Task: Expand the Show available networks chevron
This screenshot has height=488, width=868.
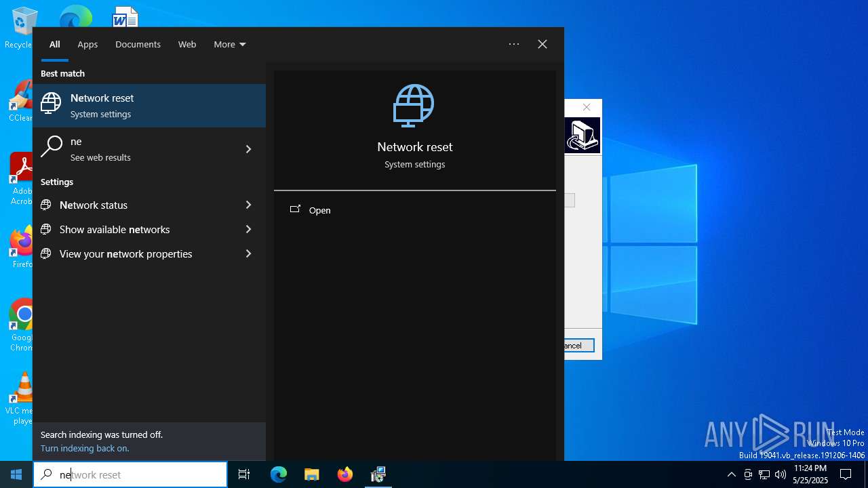Action: click(248, 229)
